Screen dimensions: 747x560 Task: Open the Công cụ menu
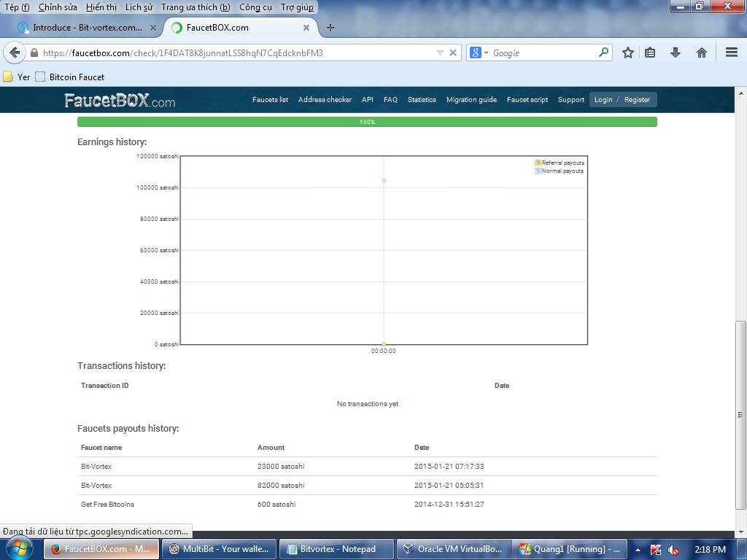tap(255, 7)
